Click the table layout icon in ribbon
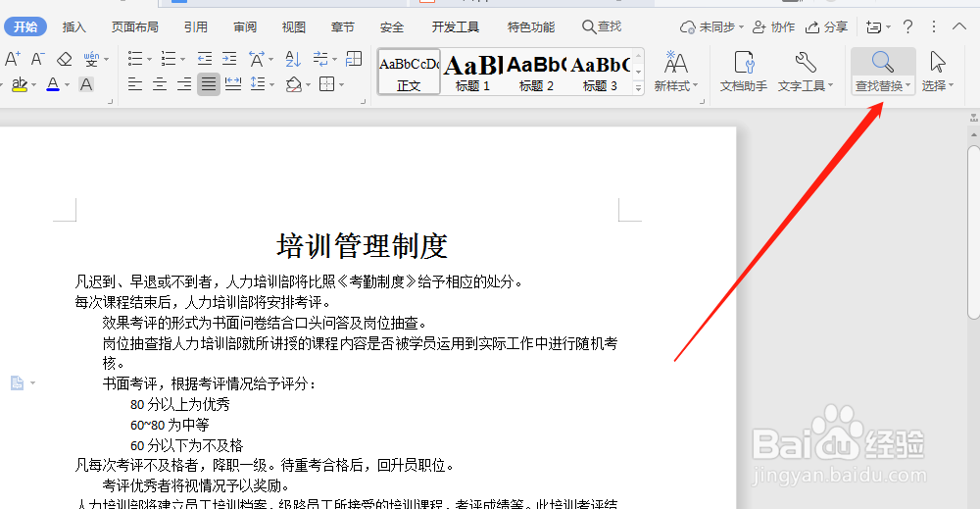The height and width of the screenshot is (509, 980). pos(354,60)
